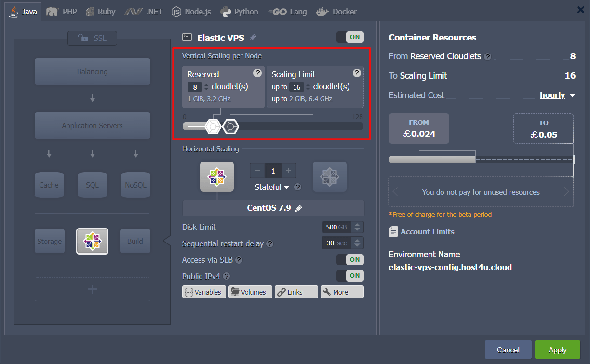The width and height of the screenshot is (590, 364).
Task: Open the Docker tab
Action: [336, 12]
